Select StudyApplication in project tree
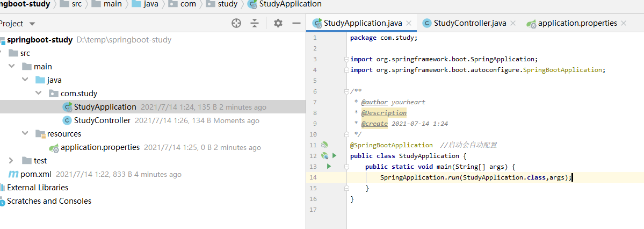 click(105, 107)
